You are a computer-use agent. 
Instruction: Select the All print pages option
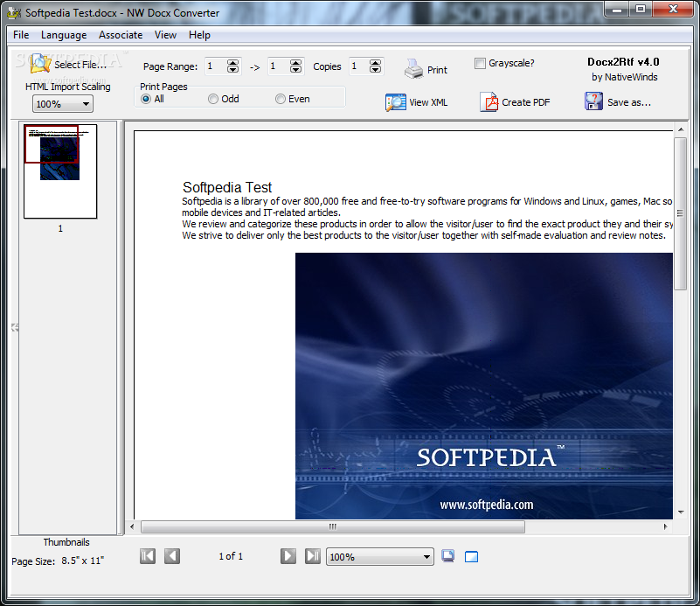point(146,99)
